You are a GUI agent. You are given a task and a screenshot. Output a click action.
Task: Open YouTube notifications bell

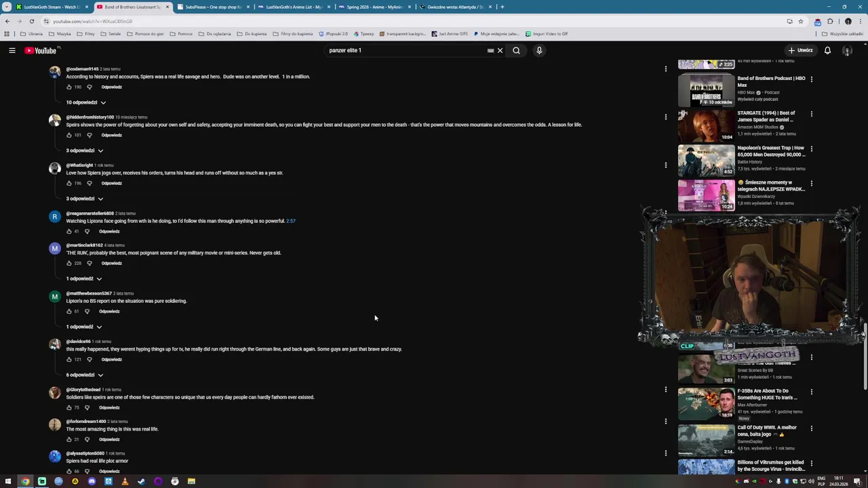[x=827, y=50]
